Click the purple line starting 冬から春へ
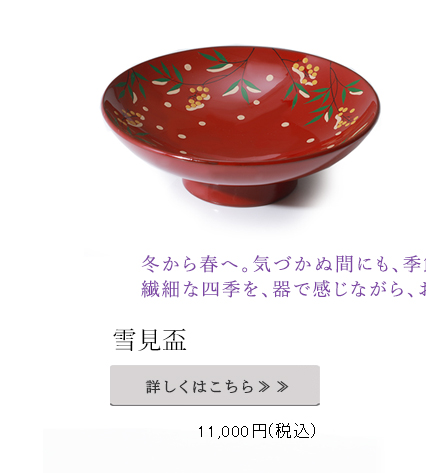Image resolution: width=426 pixels, height=473 pixels. click(284, 264)
